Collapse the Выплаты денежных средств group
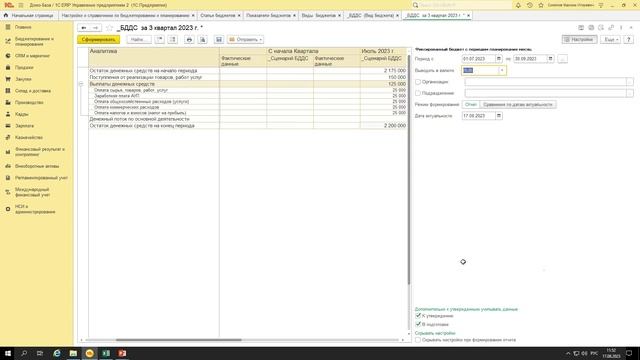Image resolution: width=640 pixels, height=360 pixels. [81, 84]
